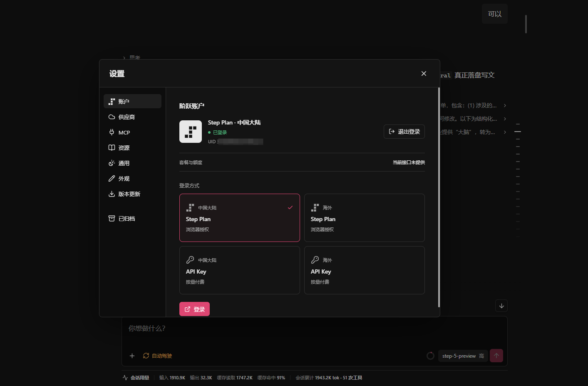Click the 登录方式 section label
The height and width of the screenshot is (386, 588).
tap(189, 185)
